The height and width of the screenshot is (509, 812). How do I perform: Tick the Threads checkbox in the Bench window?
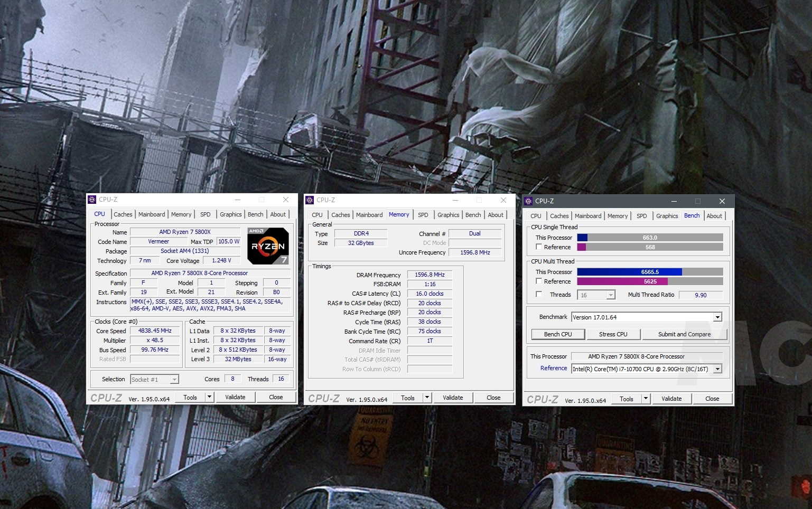(x=539, y=294)
